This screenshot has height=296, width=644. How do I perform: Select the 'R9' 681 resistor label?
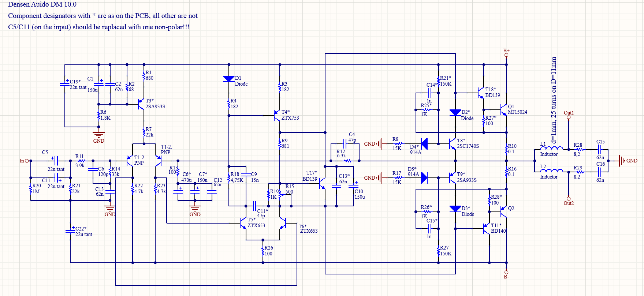coord(284,140)
